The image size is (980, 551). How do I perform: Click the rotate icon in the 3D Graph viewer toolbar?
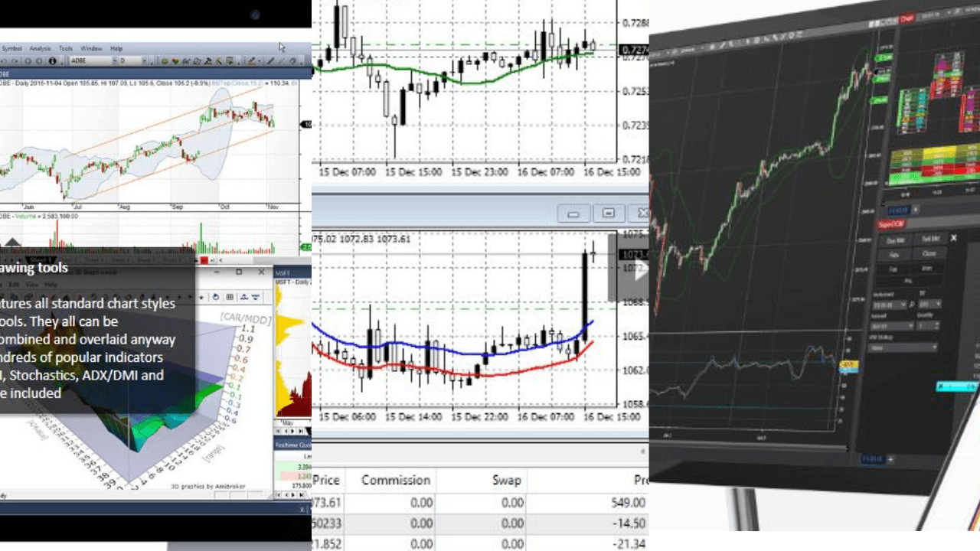point(216,298)
